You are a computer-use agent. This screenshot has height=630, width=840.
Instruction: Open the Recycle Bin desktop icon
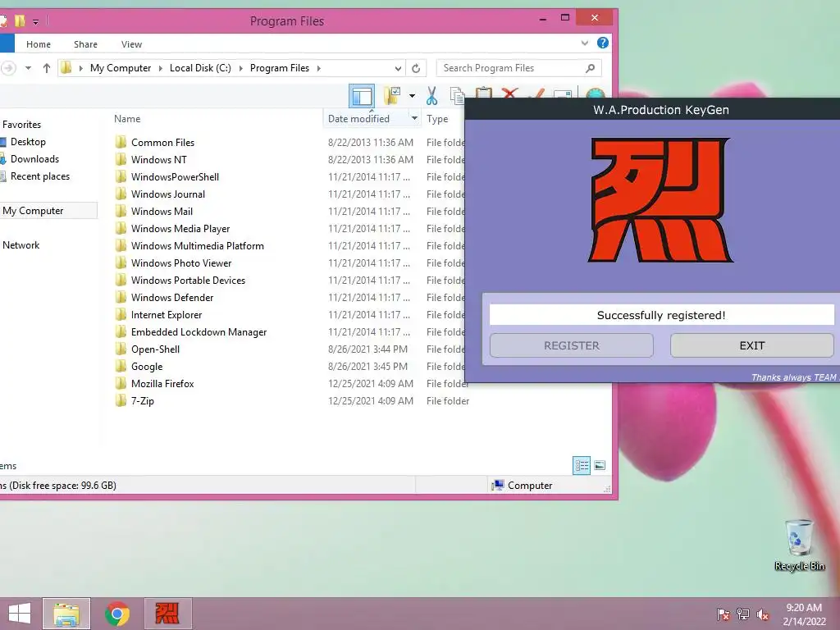(799, 546)
